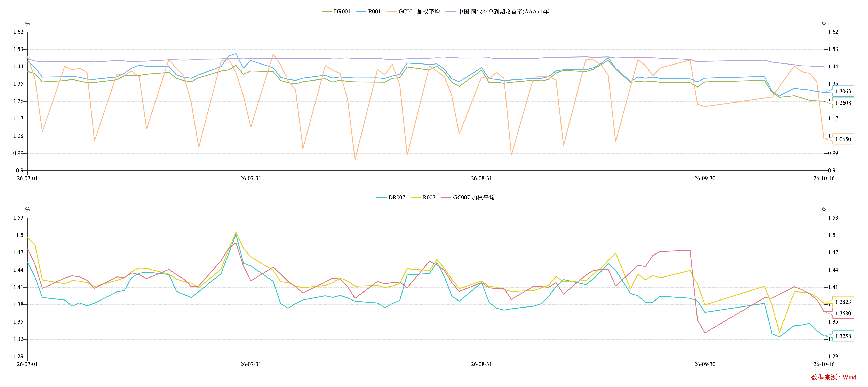868x387 pixels.
Task: Click bottom chart right axis value 1.47
Action: tap(833, 252)
